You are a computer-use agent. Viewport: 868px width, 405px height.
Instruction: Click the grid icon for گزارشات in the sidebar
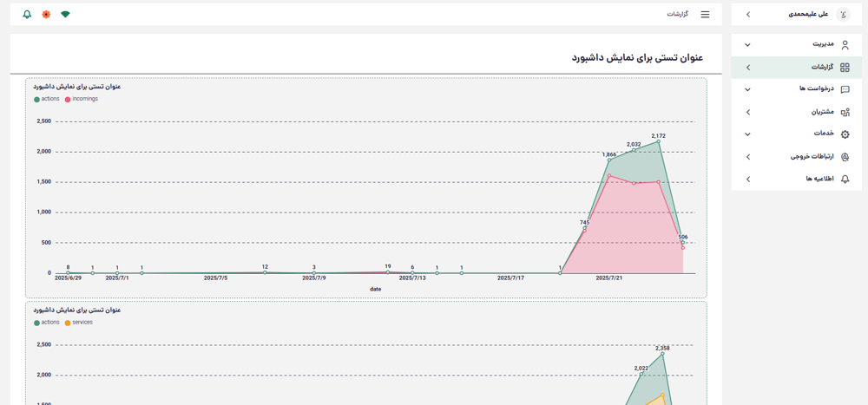click(x=845, y=68)
